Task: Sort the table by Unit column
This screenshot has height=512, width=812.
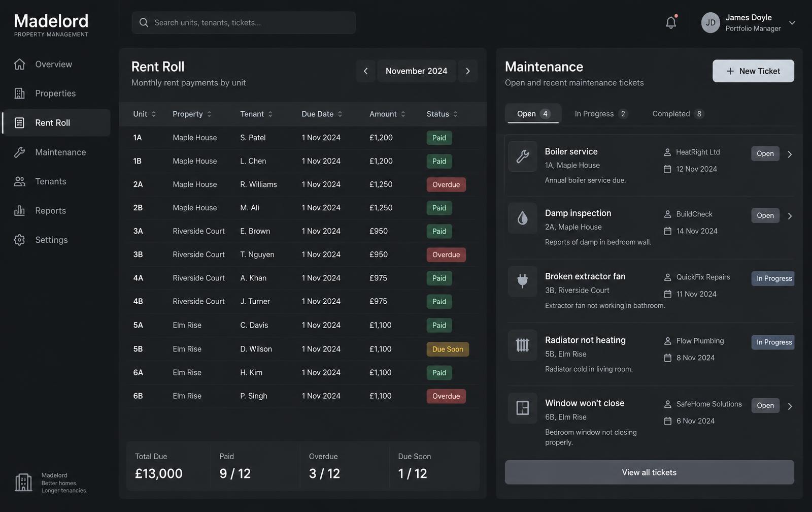Action: 145,114
